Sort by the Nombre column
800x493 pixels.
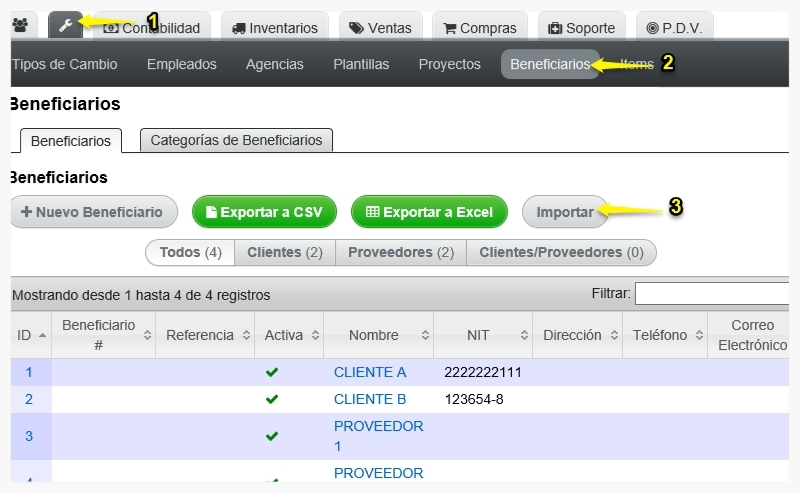tap(379, 335)
